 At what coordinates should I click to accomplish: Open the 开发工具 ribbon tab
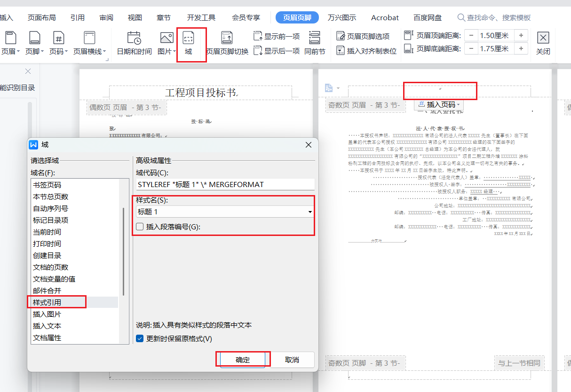[201, 17]
